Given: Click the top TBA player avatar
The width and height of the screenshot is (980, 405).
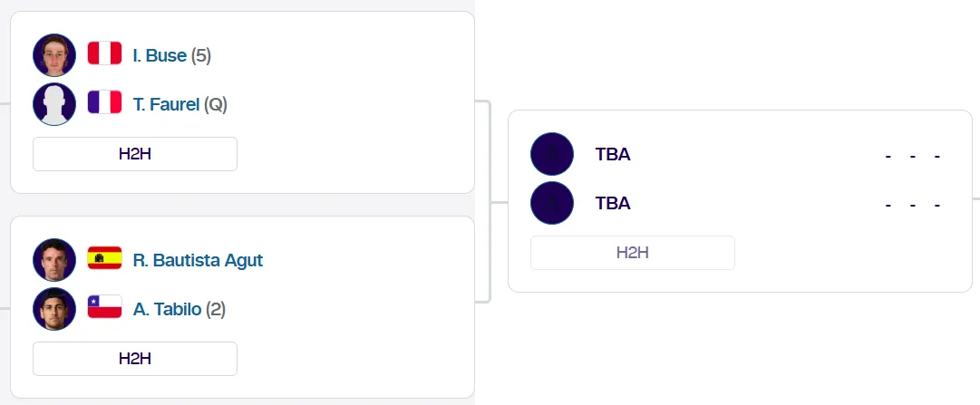Looking at the screenshot, I should point(552,154).
